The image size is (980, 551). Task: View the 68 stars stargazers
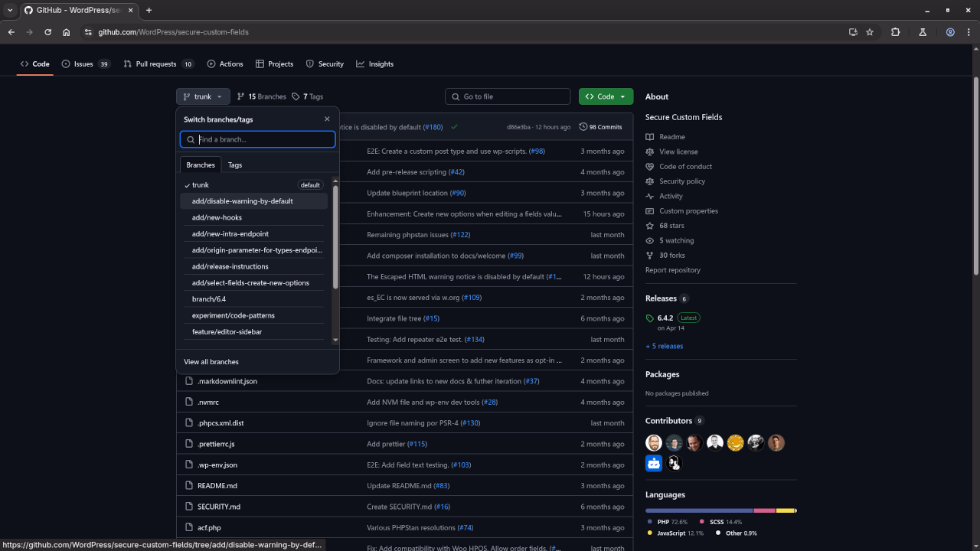point(665,226)
